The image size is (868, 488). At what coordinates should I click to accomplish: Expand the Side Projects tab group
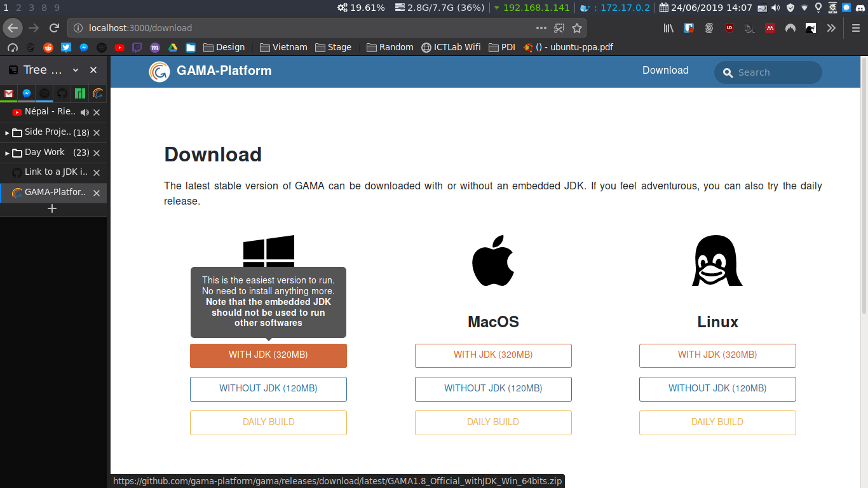tap(7, 132)
